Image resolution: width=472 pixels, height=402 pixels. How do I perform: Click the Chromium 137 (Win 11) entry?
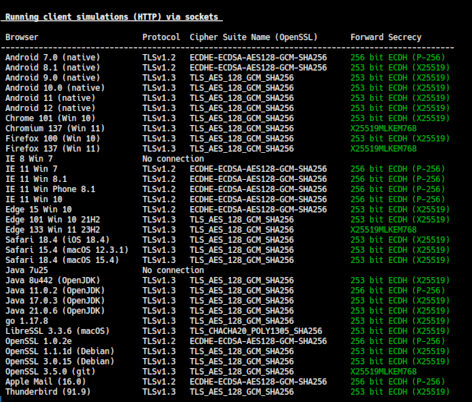click(55, 128)
